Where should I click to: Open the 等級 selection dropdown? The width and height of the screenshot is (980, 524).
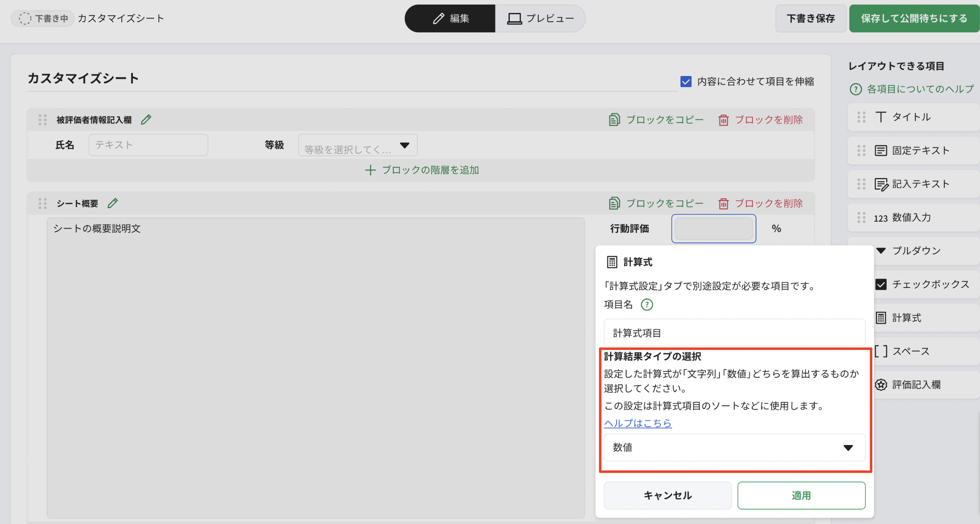pyautogui.click(x=358, y=145)
